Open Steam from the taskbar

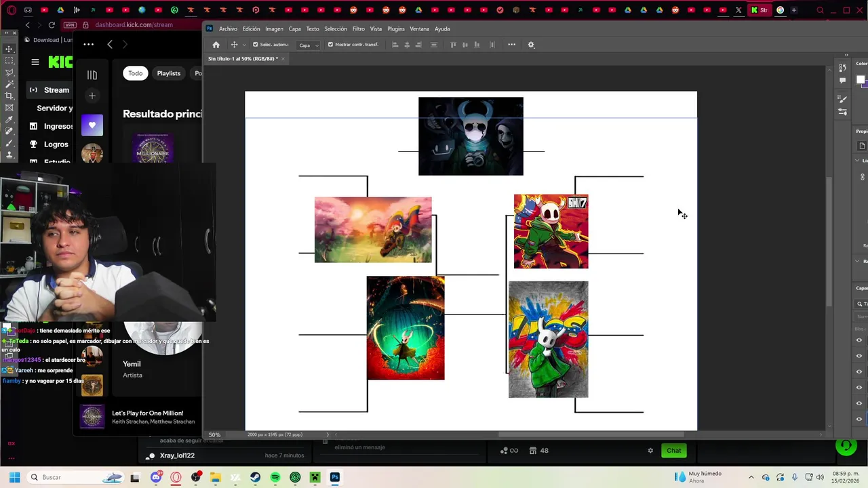(x=256, y=477)
